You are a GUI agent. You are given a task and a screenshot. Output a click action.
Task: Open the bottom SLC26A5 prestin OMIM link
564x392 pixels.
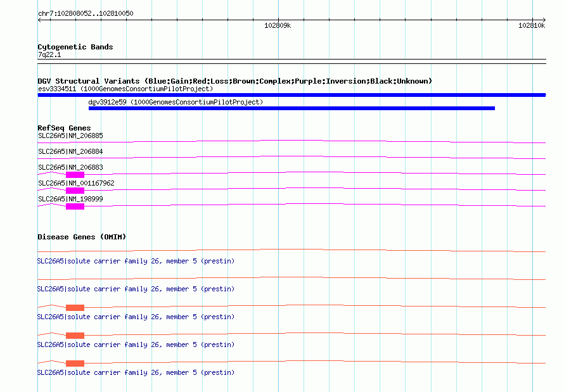point(136,372)
